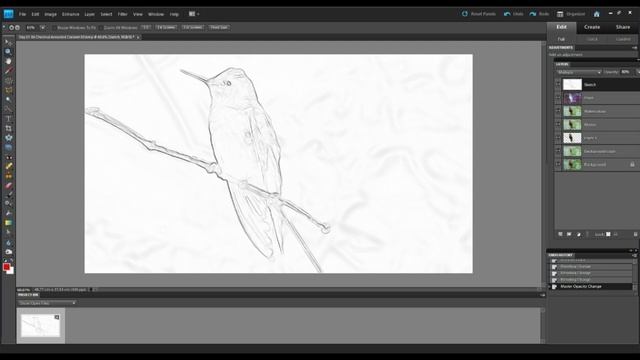Select the Blur tool
The width and height of the screenshot is (640, 360).
click(x=8, y=242)
